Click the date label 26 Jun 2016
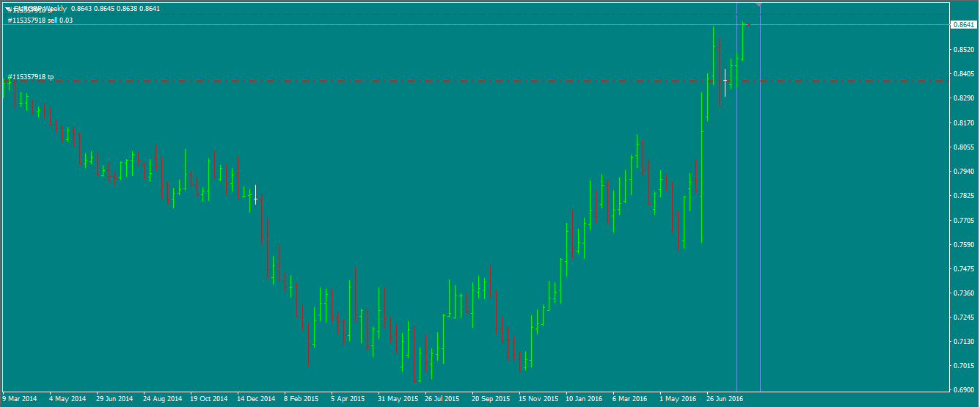The width and height of the screenshot is (980, 407). [725, 399]
